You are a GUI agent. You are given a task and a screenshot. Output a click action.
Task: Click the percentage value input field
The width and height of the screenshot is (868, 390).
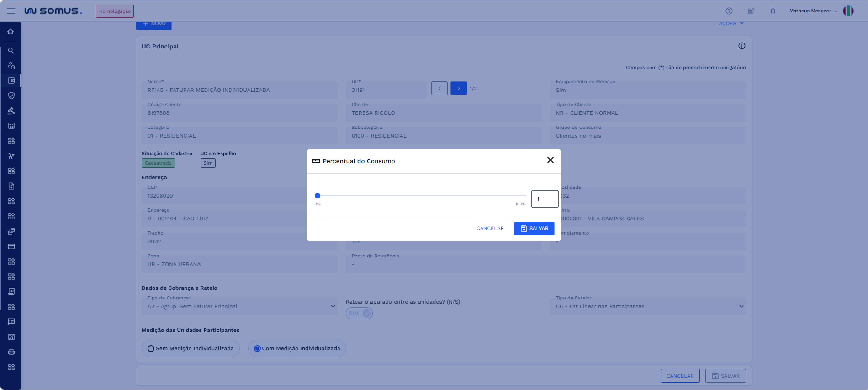click(545, 199)
